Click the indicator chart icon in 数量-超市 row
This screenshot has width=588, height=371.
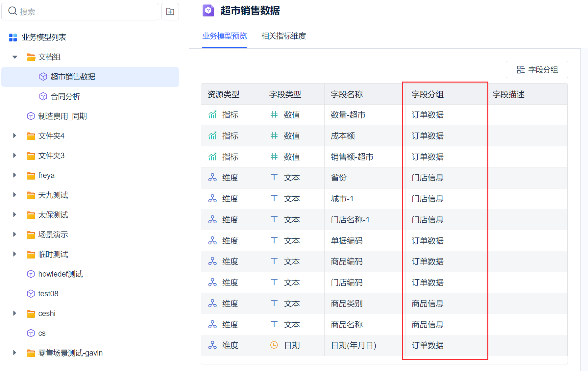(212, 115)
